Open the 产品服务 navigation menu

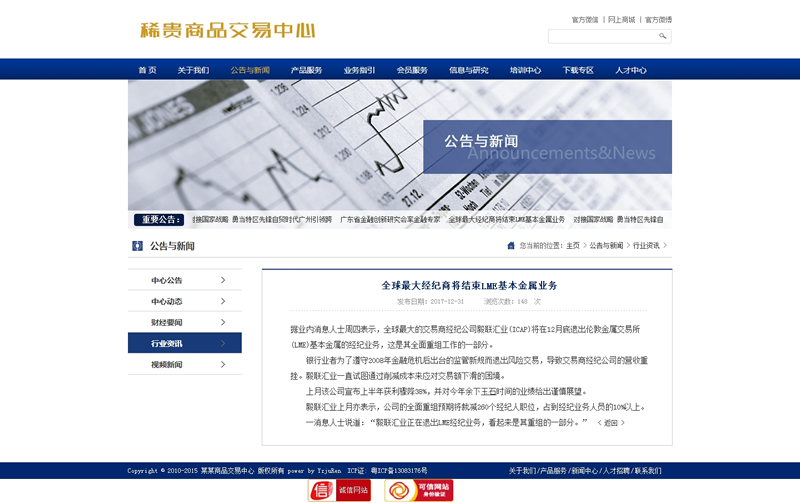point(306,70)
